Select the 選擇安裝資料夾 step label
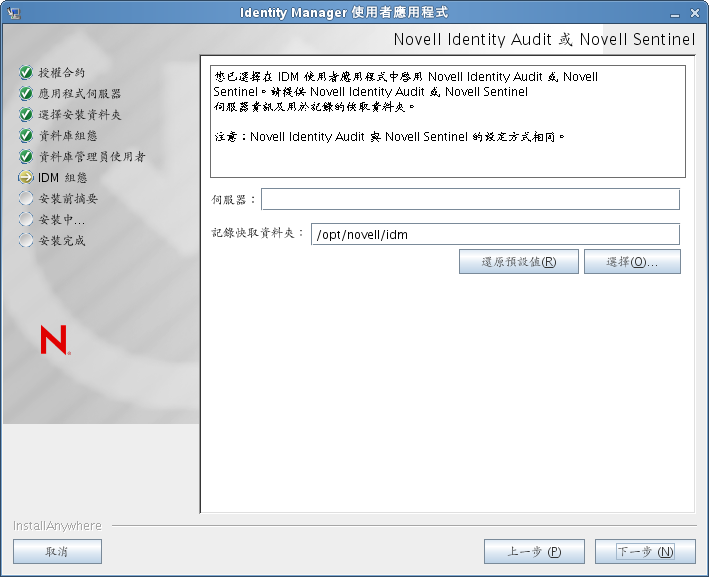709x577 pixels. [x=80, y=114]
